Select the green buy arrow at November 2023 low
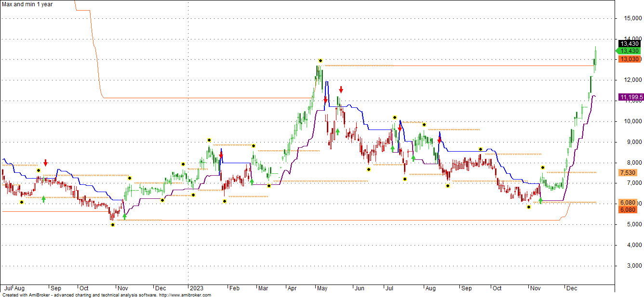 click(x=540, y=200)
